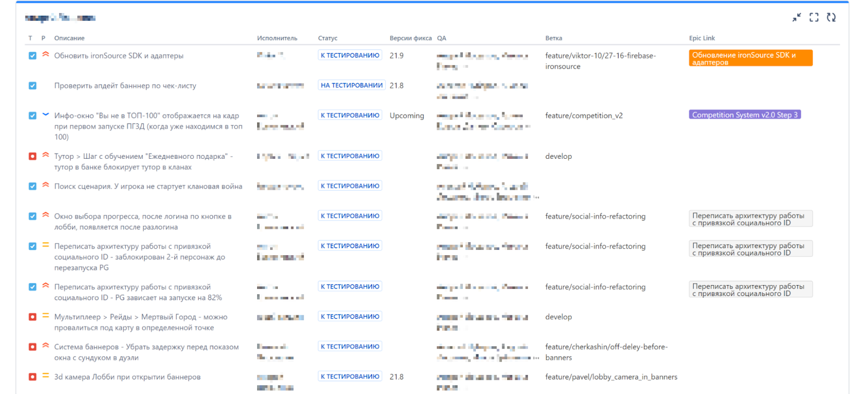Open orange epic "Обновление ironSource SDK и адаптеров"
This screenshot has width=868, height=394.
[x=751, y=58]
